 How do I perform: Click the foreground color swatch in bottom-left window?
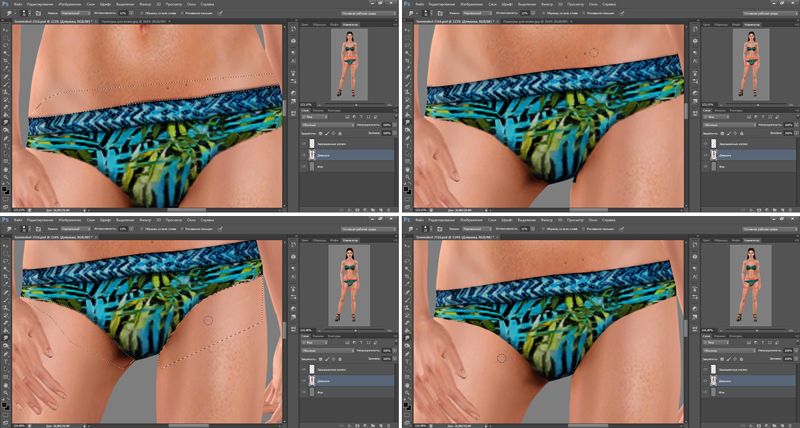[4, 405]
